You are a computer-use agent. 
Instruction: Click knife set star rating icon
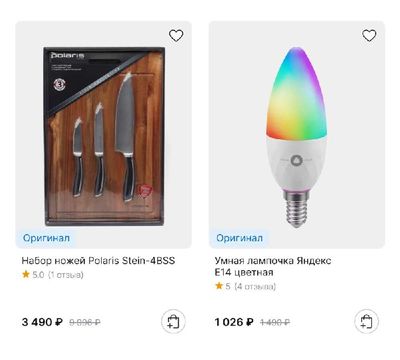(x=26, y=275)
